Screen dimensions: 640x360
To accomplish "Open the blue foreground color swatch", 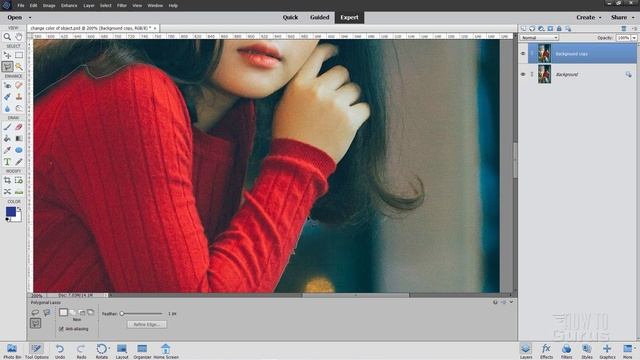I will 11,211.
